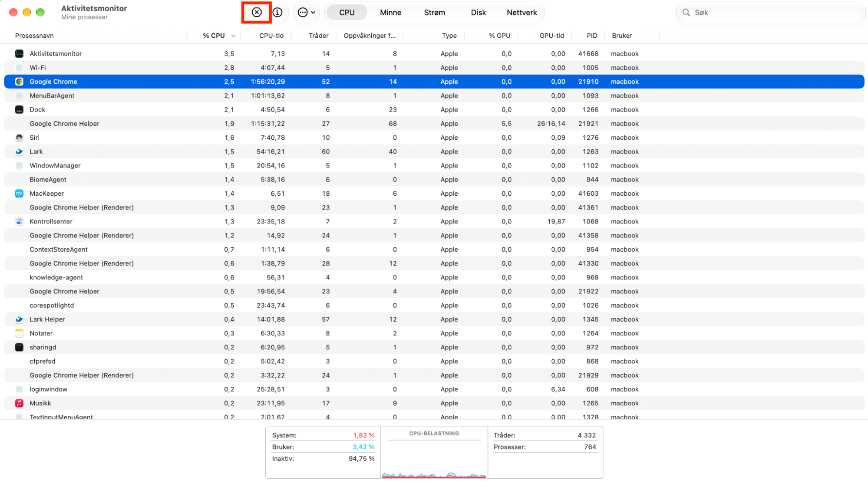This screenshot has width=868, height=483.
Task: Switch to the CPU tab
Action: coord(347,12)
